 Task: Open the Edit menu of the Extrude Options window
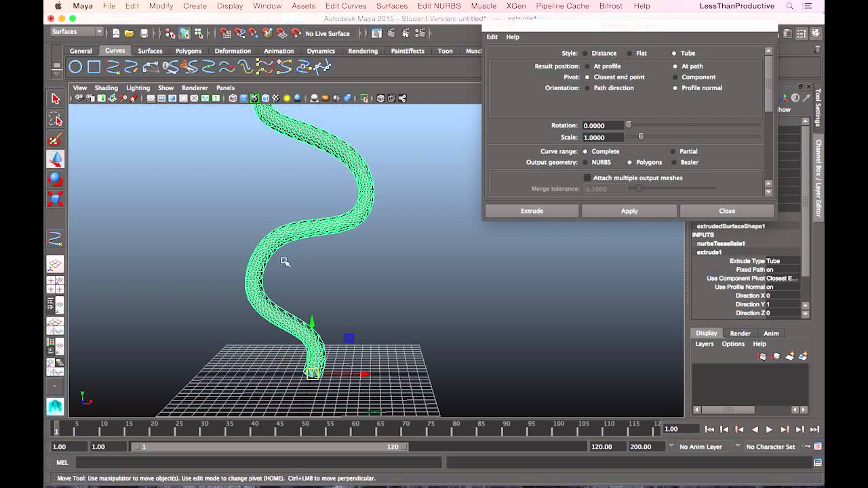pos(492,37)
